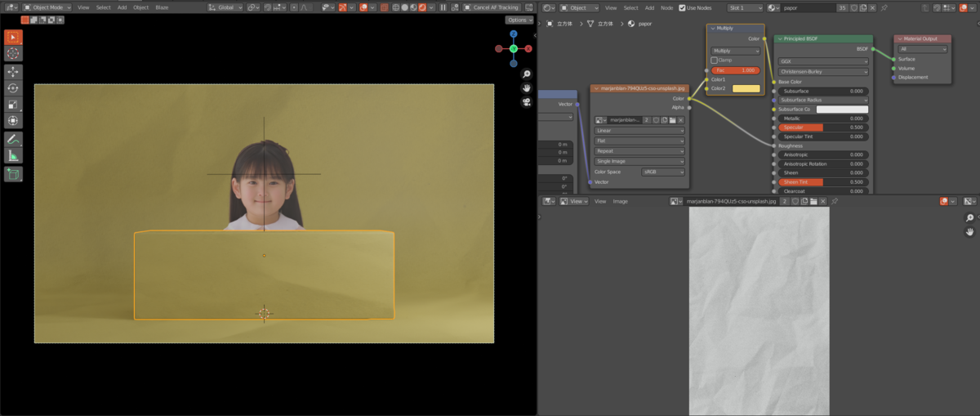This screenshot has height=416, width=980.
Task: Select the Select Box tool in viewport toolbar
Action: (13, 38)
